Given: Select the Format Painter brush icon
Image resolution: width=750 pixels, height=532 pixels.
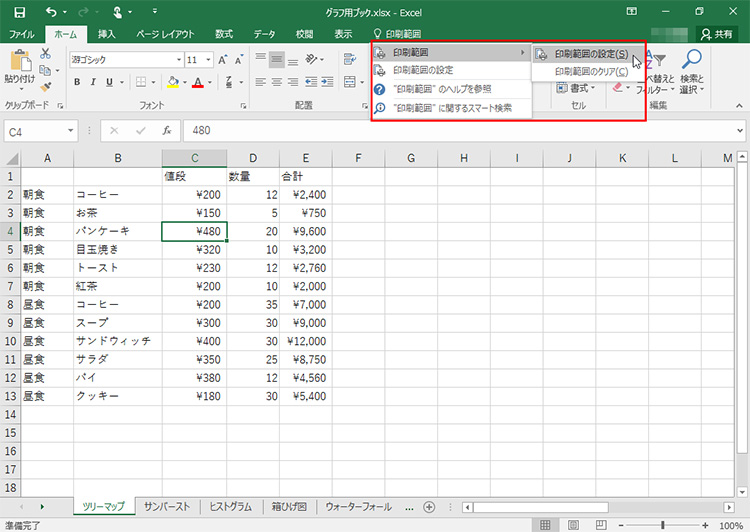Looking at the screenshot, I should coord(46,87).
